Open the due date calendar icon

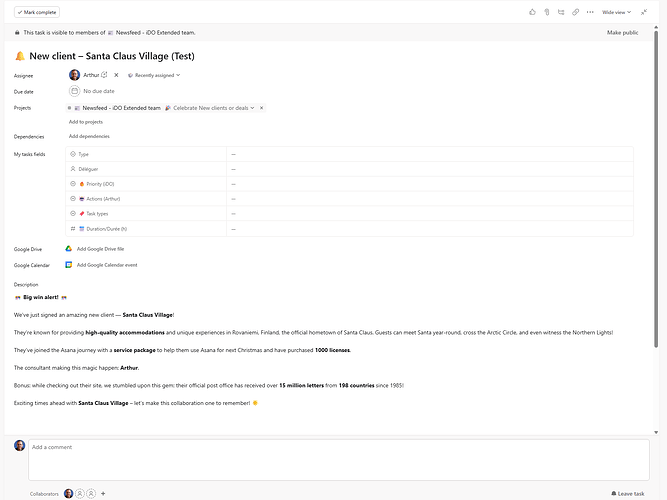(74, 91)
